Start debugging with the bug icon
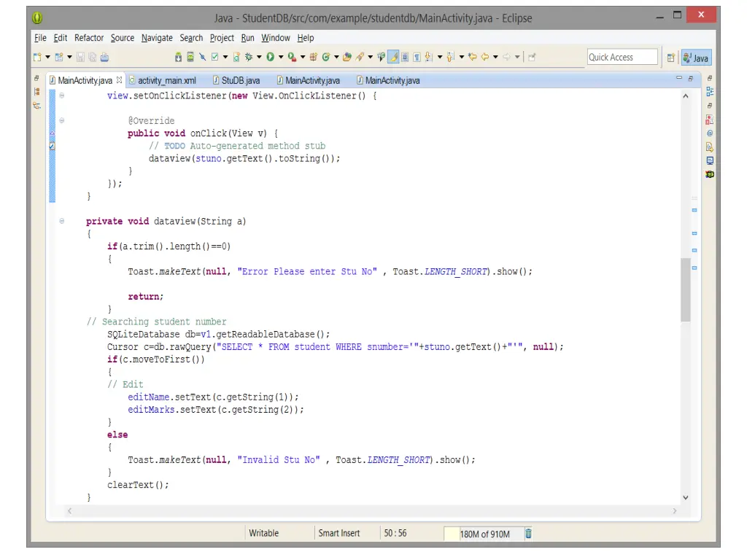This screenshot has width=747, height=560. pyautogui.click(x=249, y=57)
